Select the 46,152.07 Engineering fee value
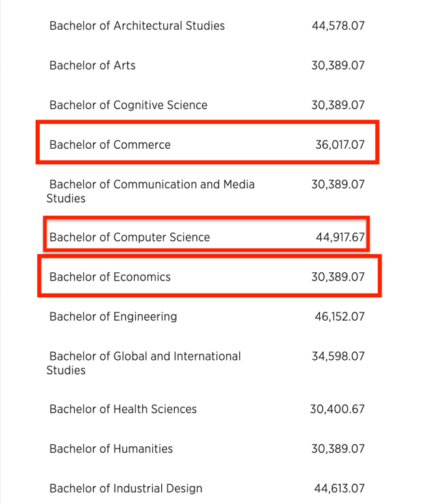This screenshot has height=504, width=429. [x=339, y=317]
